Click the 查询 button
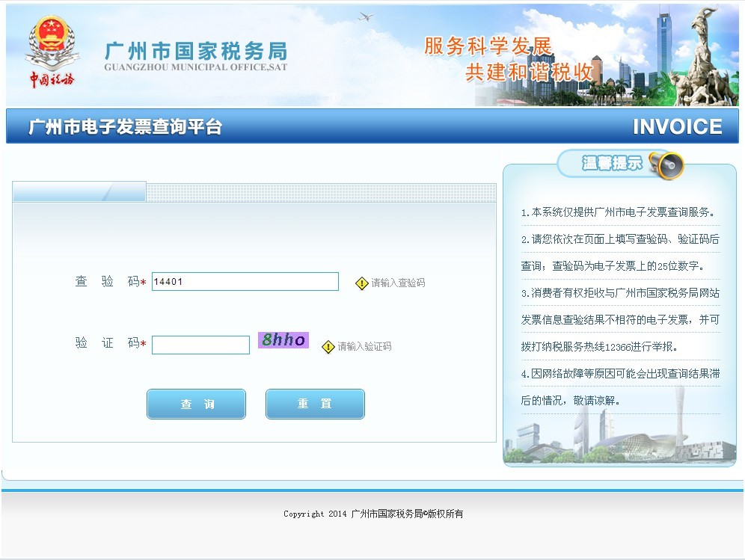This screenshot has height=560, width=745. click(x=196, y=404)
